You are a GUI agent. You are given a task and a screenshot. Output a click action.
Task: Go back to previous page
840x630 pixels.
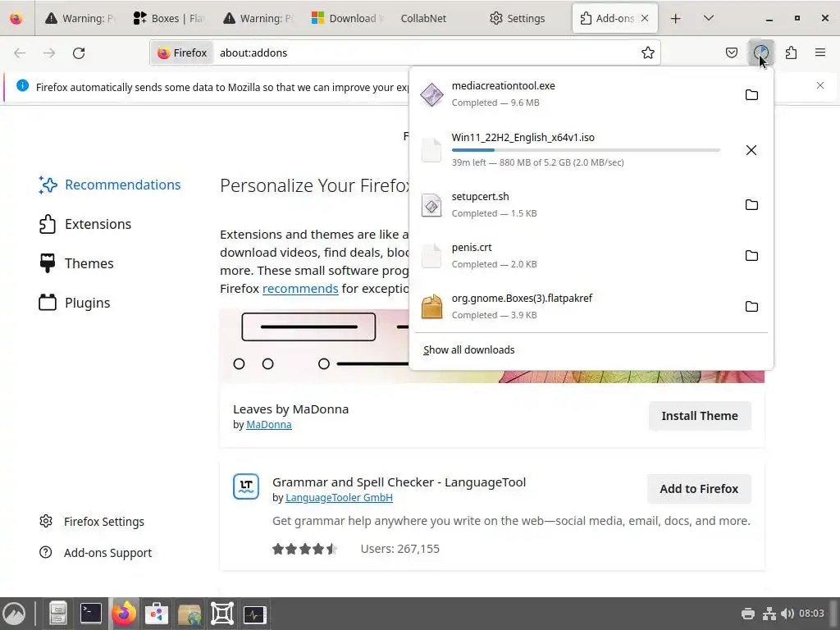point(20,53)
